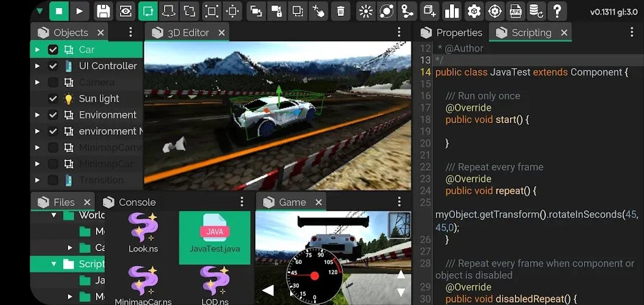
Task: Click the save floppy disk icon
Action: tap(103, 11)
